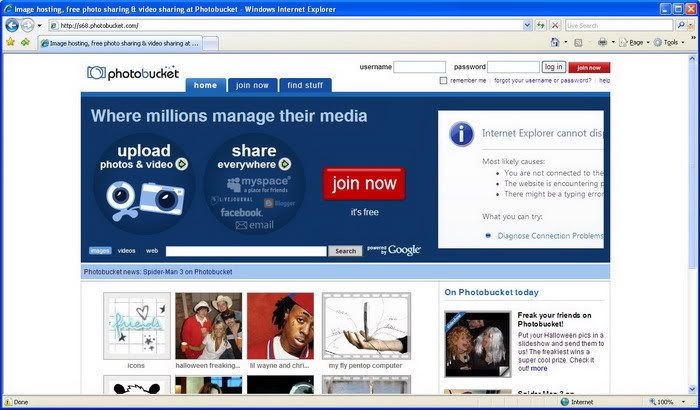Check the 'remember me' checkbox
This screenshot has height=410, width=700.
tap(444, 81)
